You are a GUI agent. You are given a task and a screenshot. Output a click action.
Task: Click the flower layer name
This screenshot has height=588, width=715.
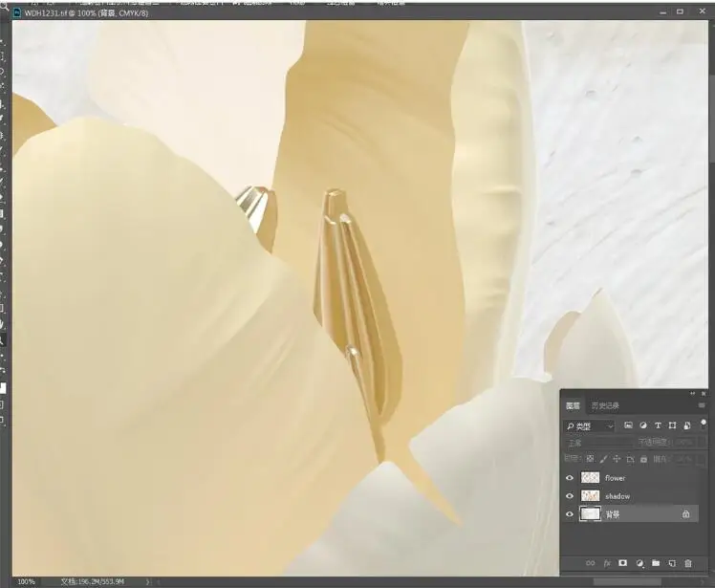pos(616,478)
